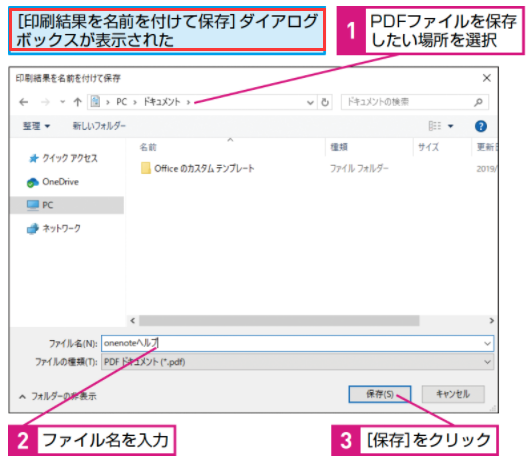This screenshot has height=463, width=531.
Task: Click the yellow folder icon of Office templates
Action: (146, 168)
